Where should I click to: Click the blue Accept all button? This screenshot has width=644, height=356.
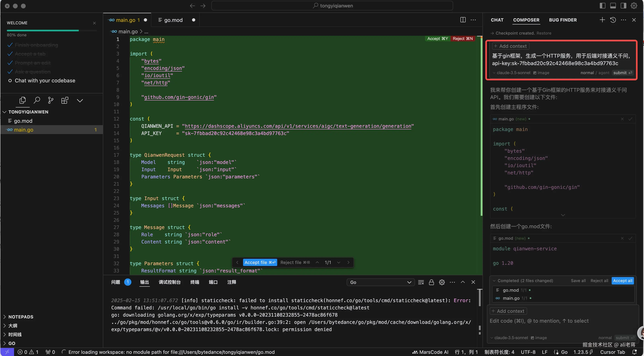(623, 281)
